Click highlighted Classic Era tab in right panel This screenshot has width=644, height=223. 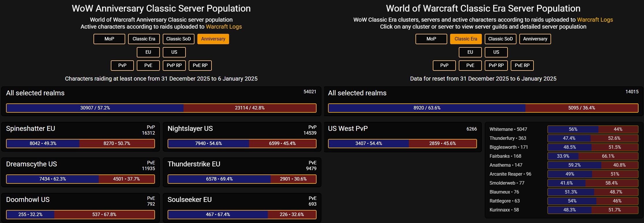(x=466, y=39)
